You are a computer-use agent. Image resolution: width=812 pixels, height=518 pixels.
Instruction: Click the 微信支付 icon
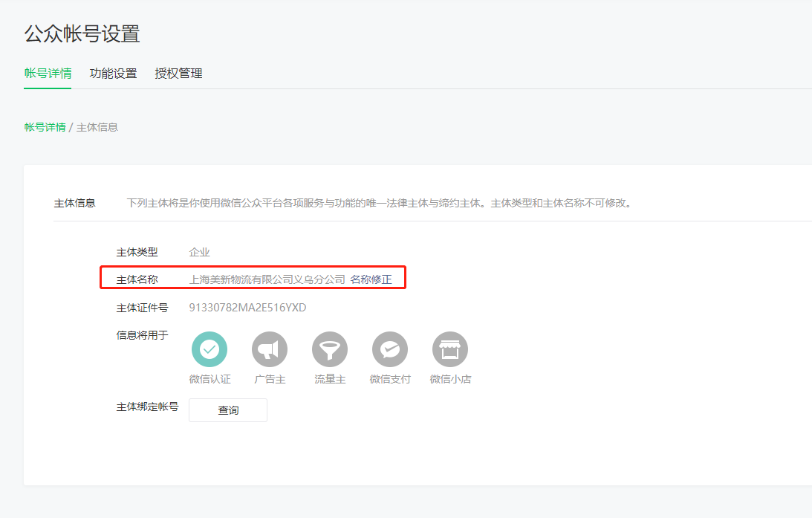tap(390, 349)
